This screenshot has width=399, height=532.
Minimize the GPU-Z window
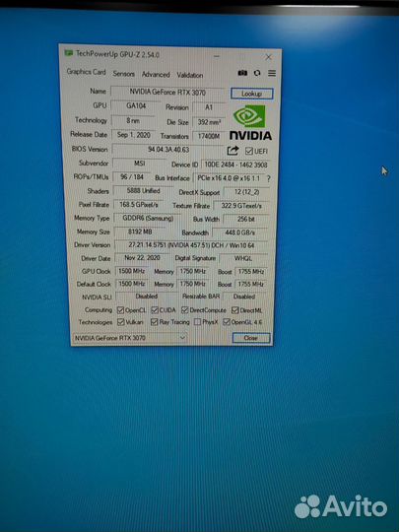coord(217,56)
